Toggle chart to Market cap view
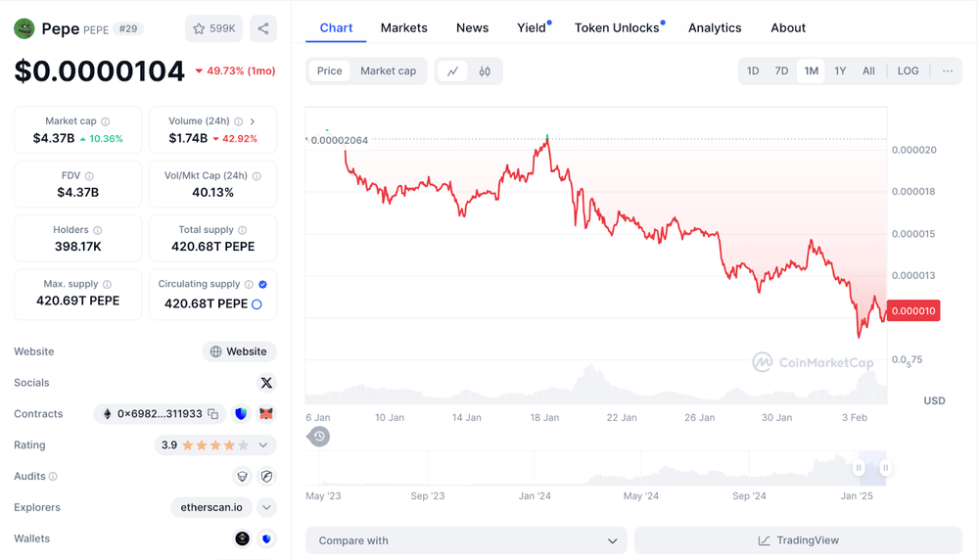Image resolution: width=979 pixels, height=560 pixels. (388, 70)
